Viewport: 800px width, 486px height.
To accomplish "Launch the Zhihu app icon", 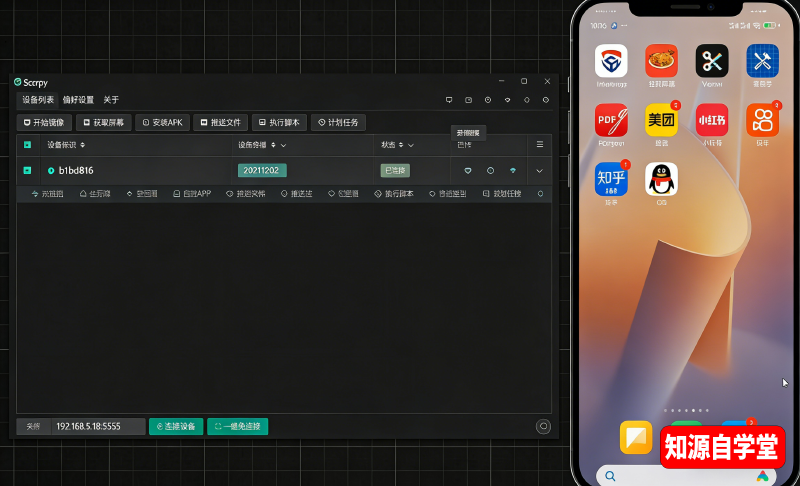I will click(611, 179).
